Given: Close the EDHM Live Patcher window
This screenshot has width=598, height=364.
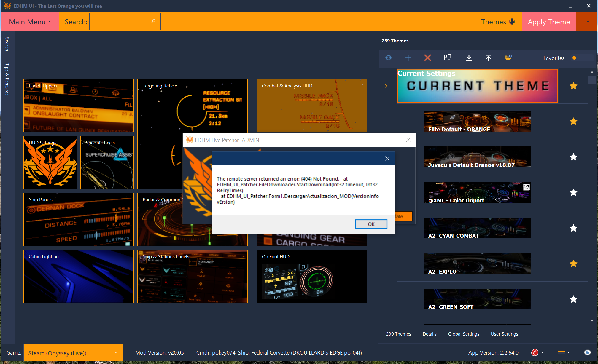Looking at the screenshot, I should click(x=408, y=140).
